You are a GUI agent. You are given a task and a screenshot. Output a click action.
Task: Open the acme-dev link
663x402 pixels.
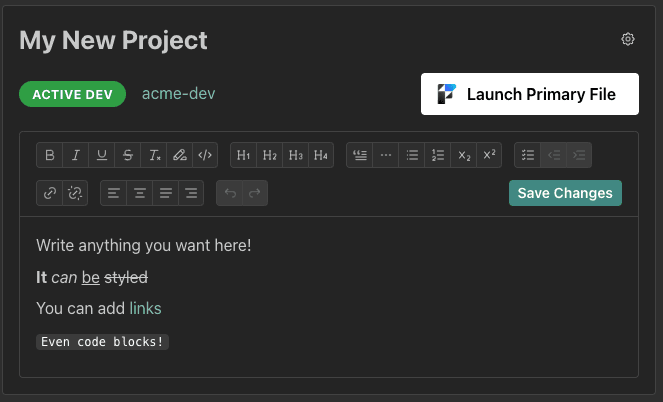click(178, 94)
